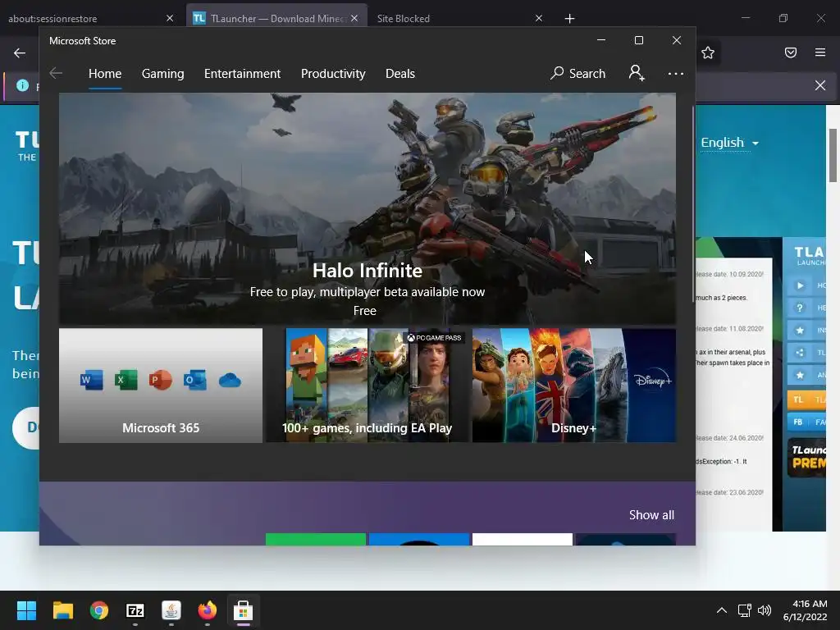This screenshot has height=630, width=840.
Task: Click the Disney+ logo on the tile
Action: coord(652,380)
